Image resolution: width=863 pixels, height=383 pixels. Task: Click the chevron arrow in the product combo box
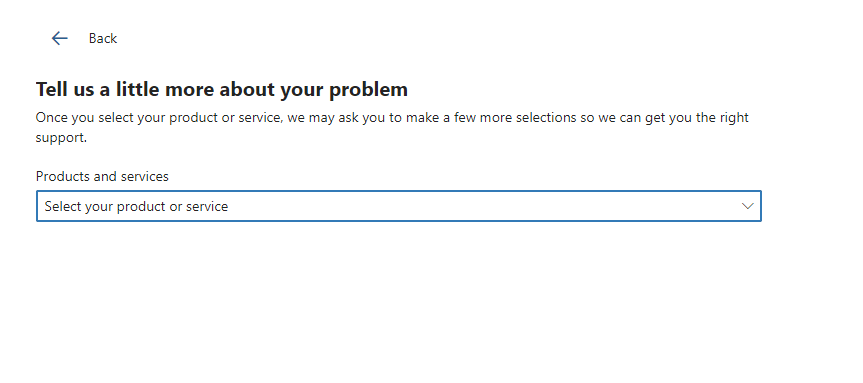747,206
